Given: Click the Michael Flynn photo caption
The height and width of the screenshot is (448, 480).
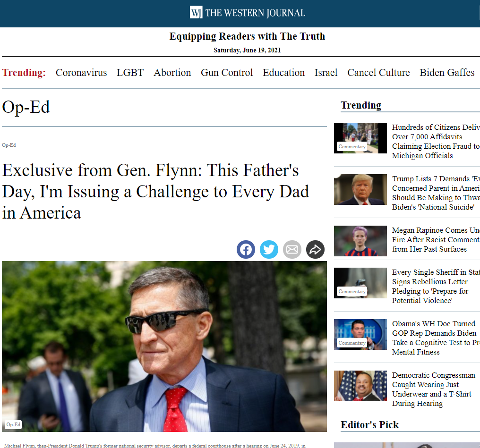Looking at the screenshot, I should pos(155,446).
